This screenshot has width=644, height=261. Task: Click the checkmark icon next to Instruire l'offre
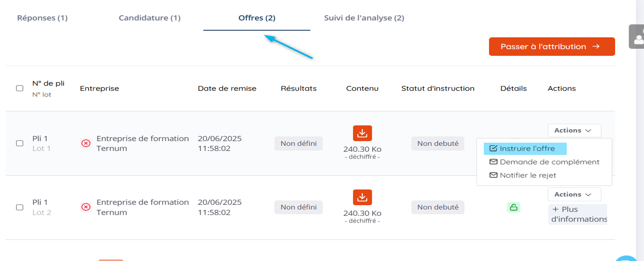[493, 149]
